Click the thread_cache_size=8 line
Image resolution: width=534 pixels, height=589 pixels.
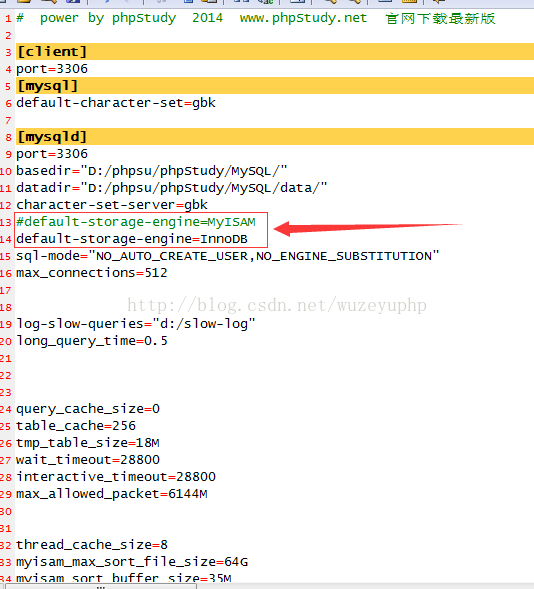tap(92, 545)
